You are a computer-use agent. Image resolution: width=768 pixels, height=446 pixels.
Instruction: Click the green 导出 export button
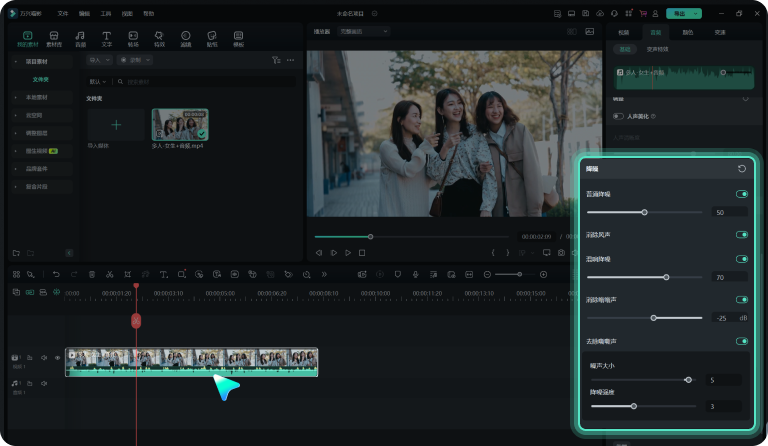pos(683,14)
